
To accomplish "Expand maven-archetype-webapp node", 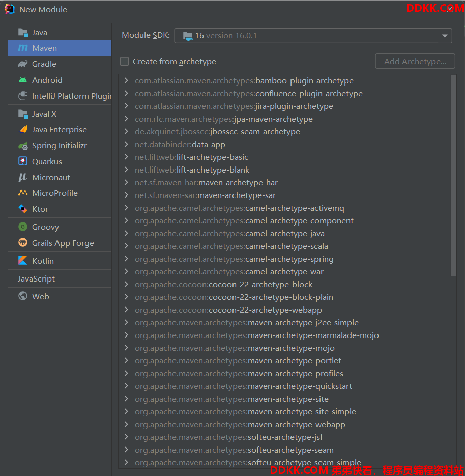I will [x=127, y=425].
